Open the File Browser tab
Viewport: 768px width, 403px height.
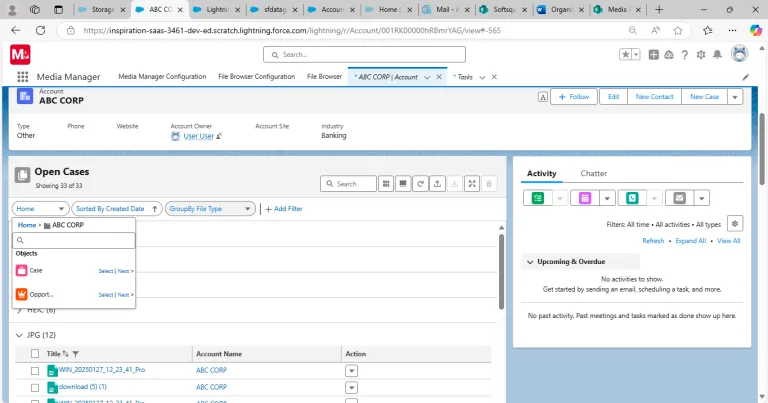pyautogui.click(x=324, y=76)
